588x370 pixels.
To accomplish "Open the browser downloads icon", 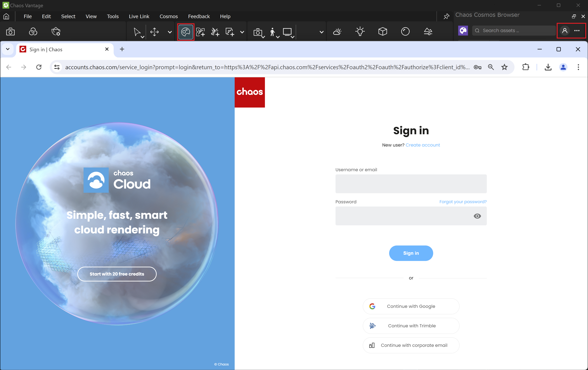I will [x=548, y=67].
